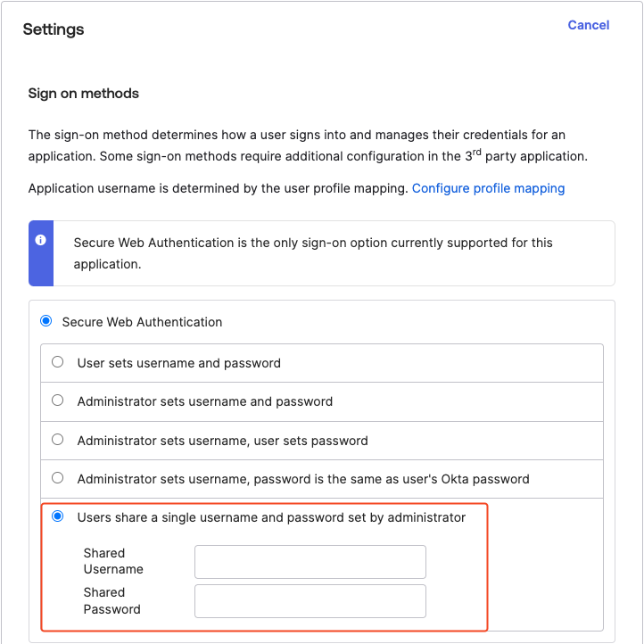Select the Secure Web Authentication radio button

click(46, 321)
